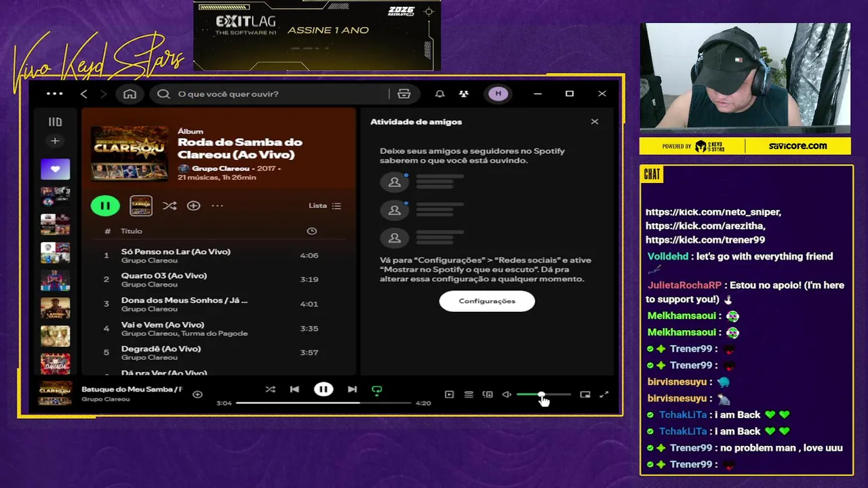The width and height of the screenshot is (868, 488).
Task: Click the Configurações button
Action: [487, 301]
